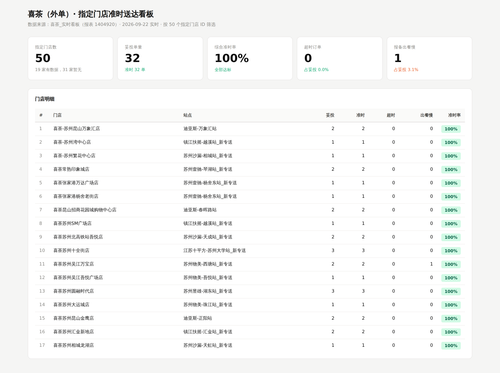Select row 12 store 喜茶苏州吴江吾悦广场店
Screen dimensions: 500x373
(78, 277)
